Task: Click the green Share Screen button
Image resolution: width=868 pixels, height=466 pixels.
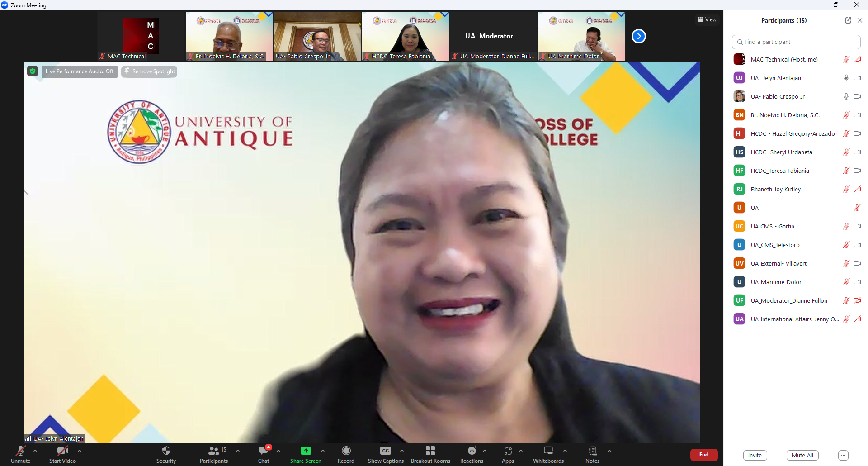Action: pos(306,454)
